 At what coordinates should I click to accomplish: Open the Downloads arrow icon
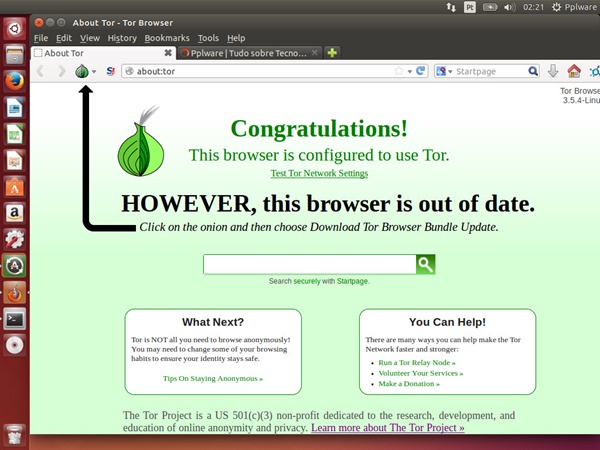553,71
